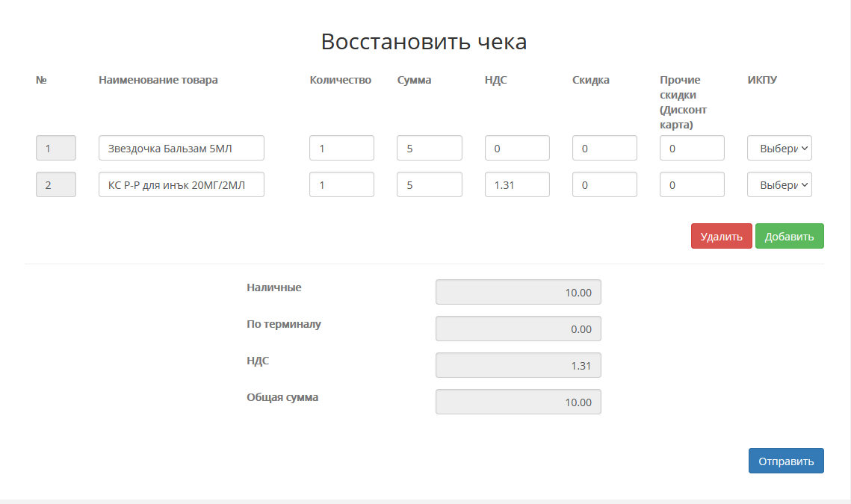The height and width of the screenshot is (504, 851).
Task: Select the Количество field in row 2
Action: 341,184
